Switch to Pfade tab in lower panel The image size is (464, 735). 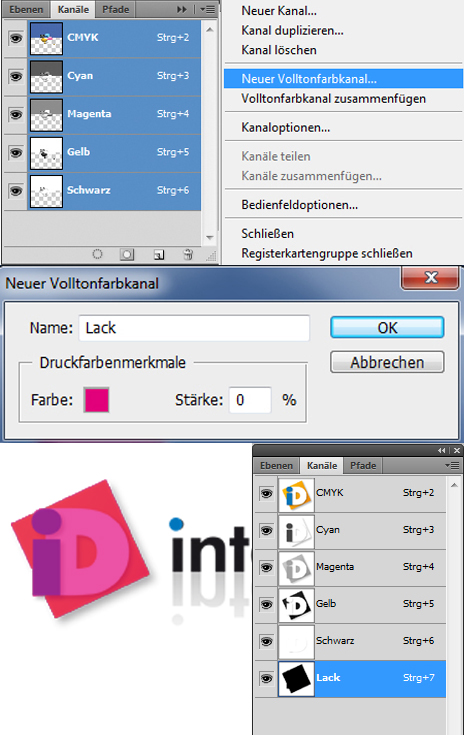[x=363, y=465]
